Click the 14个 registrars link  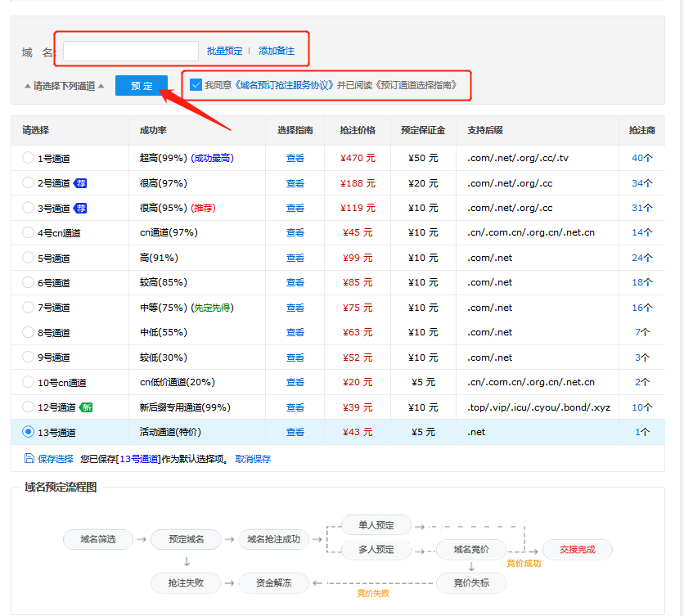coord(642,232)
